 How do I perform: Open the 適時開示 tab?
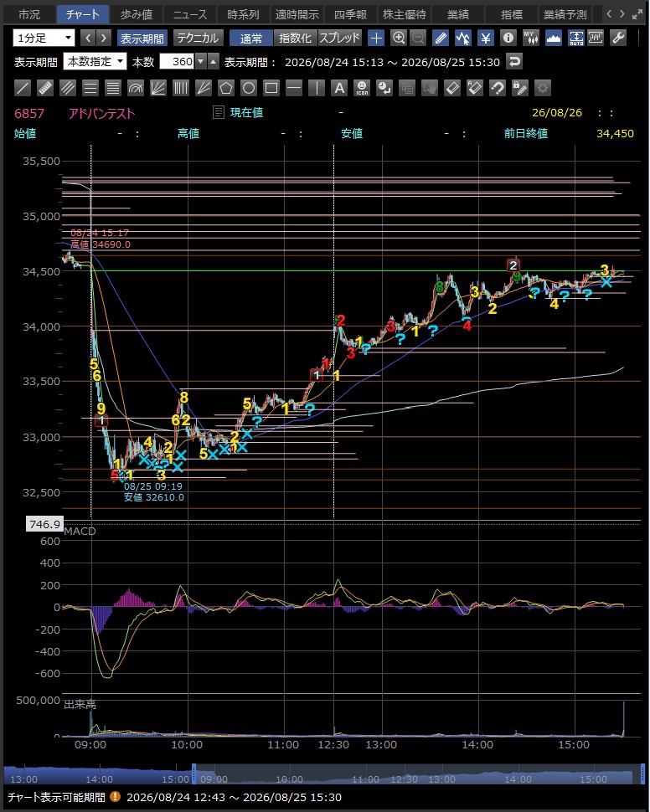[x=297, y=14]
